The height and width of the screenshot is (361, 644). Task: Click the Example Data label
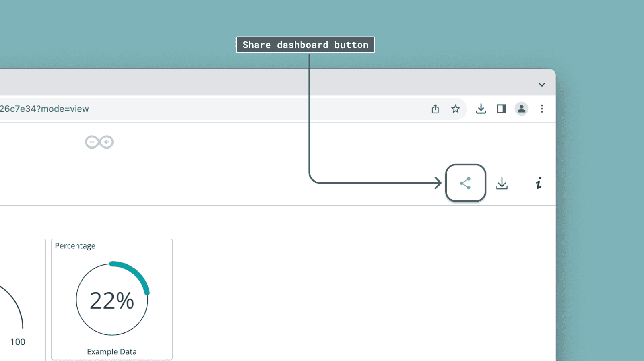click(x=112, y=352)
